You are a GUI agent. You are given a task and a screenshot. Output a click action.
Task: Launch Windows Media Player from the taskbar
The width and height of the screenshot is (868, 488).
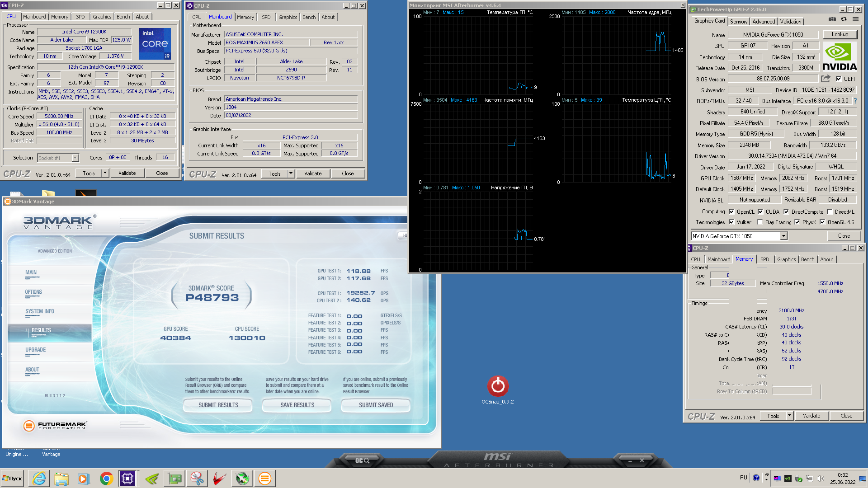coord(83,478)
